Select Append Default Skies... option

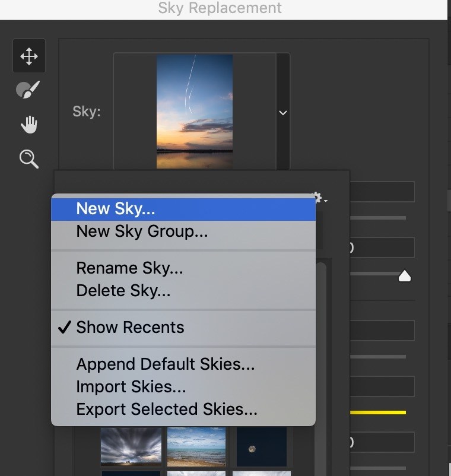(166, 364)
